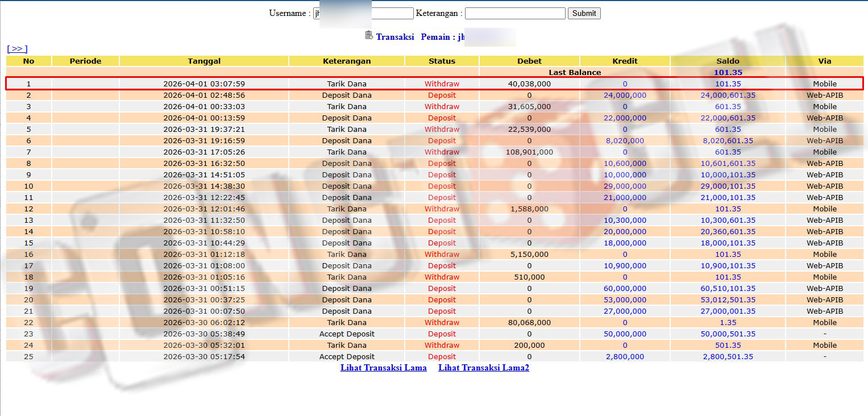
Task: Click the Periode column header
Action: (85, 61)
